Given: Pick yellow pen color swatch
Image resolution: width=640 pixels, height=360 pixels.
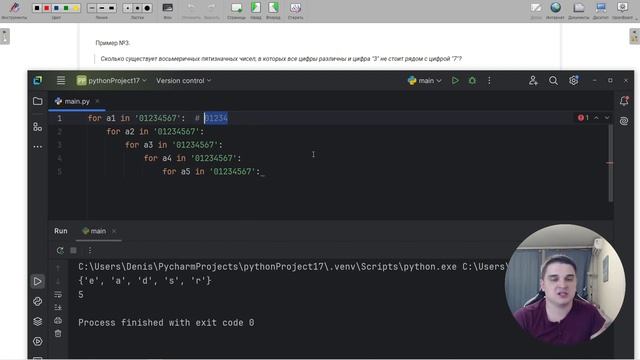Looking at the screenshot, I should 76,8.
